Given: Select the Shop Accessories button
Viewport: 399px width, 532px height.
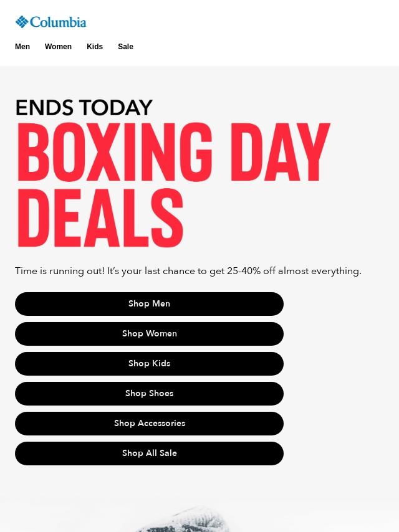Looking at the screenshot, I should click(x=149, y=424).
